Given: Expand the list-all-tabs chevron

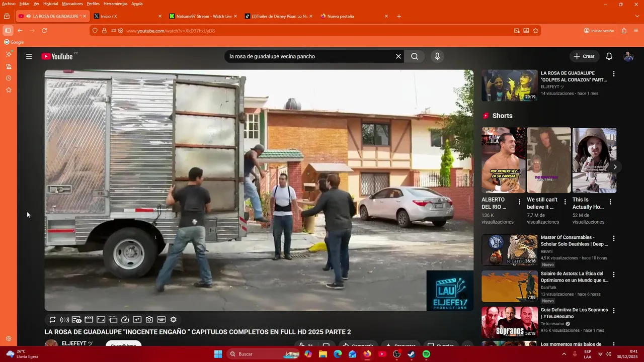Looking at the screenshot, I should click(x=637, y=16).
